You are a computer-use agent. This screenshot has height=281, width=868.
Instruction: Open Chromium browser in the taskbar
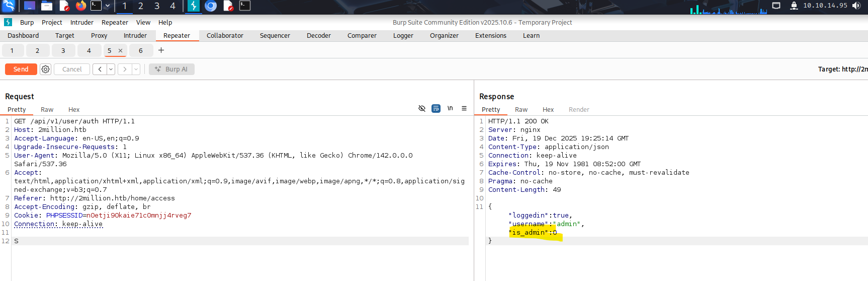[x=211, y=6]
